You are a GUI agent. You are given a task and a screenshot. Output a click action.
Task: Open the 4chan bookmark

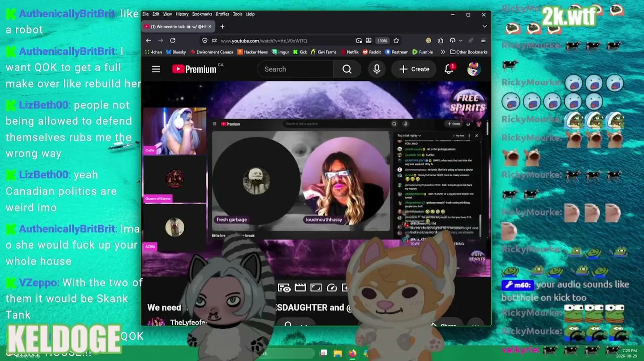pyautogui.click(x=153, y=52)
